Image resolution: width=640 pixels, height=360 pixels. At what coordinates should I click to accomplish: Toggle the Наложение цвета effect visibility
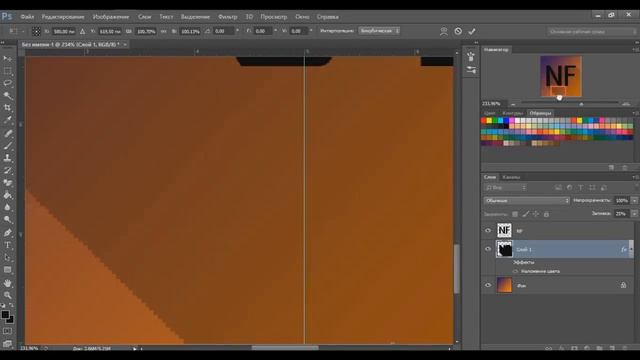point(515,271)
